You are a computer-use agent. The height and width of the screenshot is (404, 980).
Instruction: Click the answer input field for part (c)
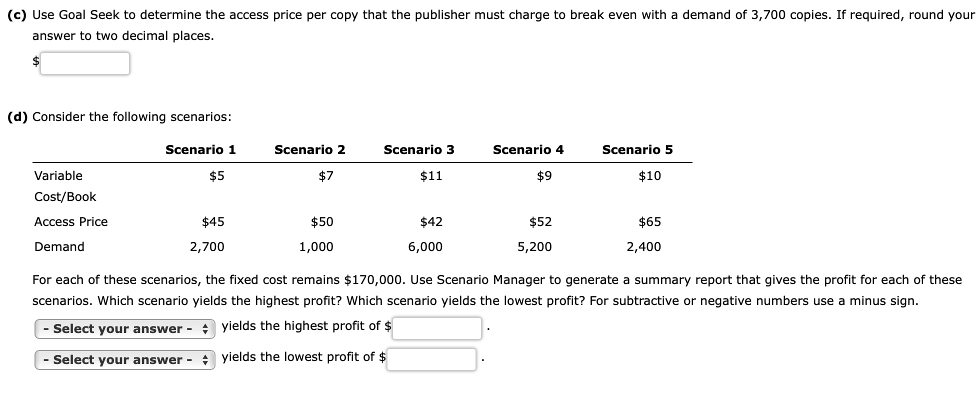coord(85,63)
